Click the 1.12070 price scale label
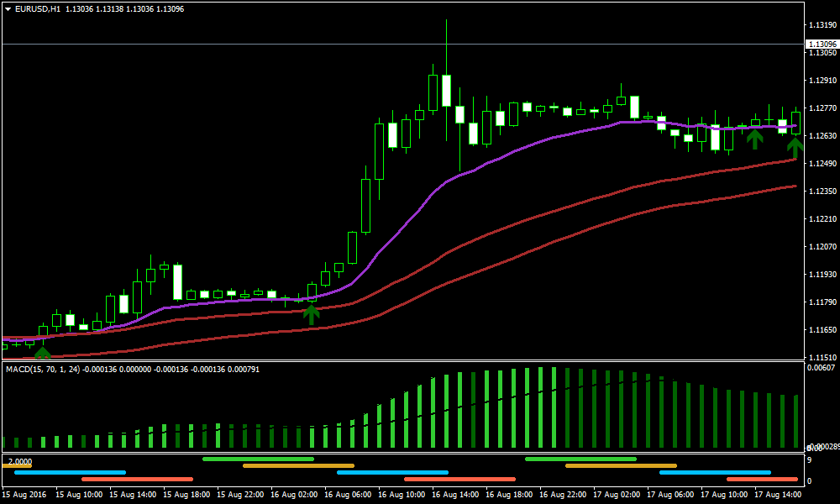The width and height of the screenshot is (840, 504). click(x=822, y=247)
